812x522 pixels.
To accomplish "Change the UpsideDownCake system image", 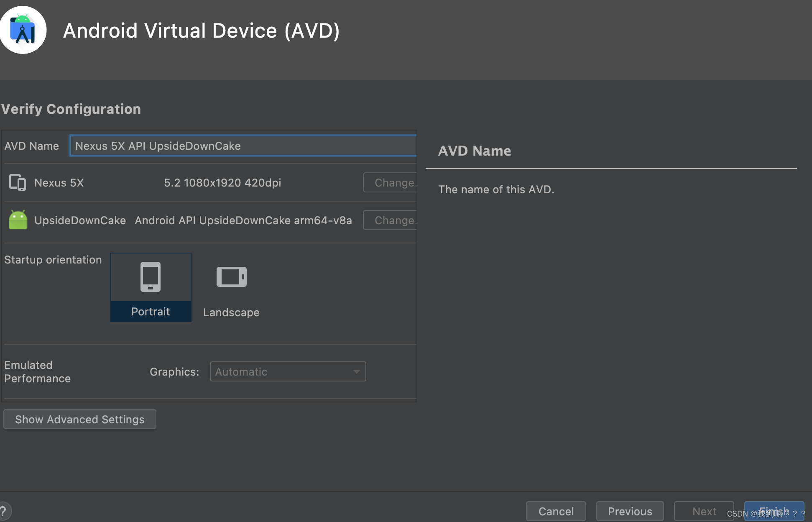I will (391, 220).
